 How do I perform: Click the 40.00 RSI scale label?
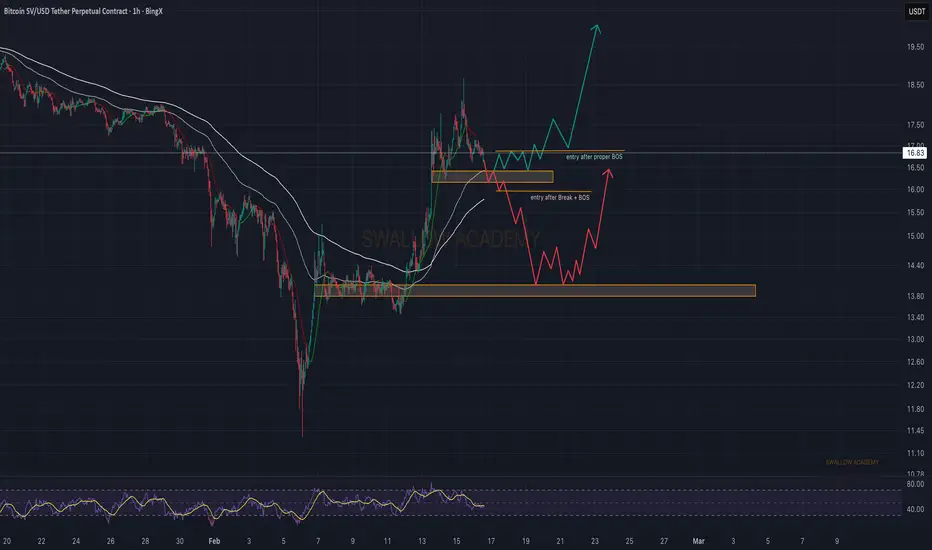click(915, 509)
